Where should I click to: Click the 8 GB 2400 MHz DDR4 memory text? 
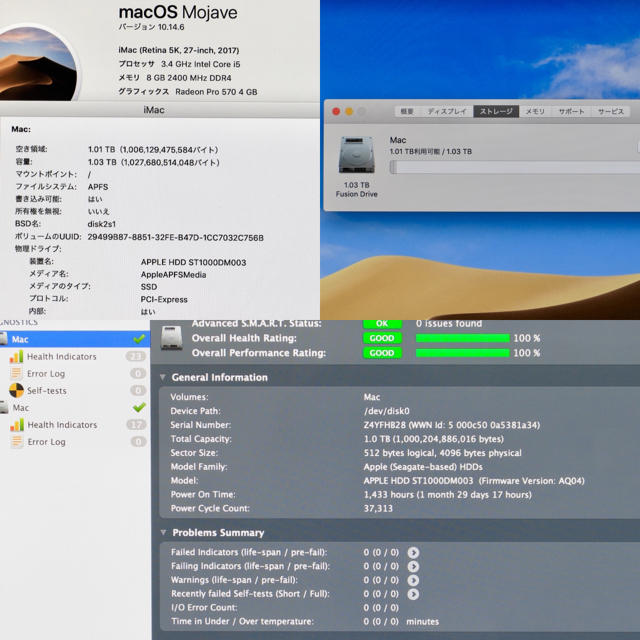[x=189, y=78]
